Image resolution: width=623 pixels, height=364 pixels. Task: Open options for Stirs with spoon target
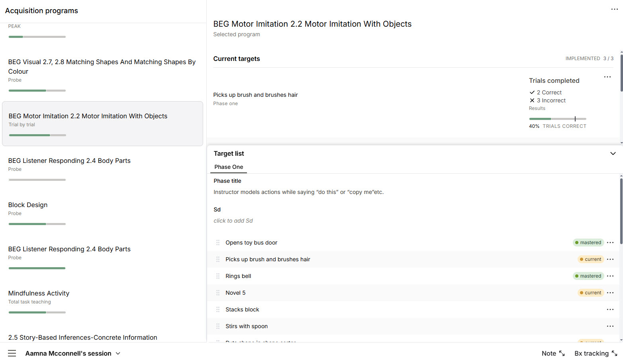click(x=610, y=326)
